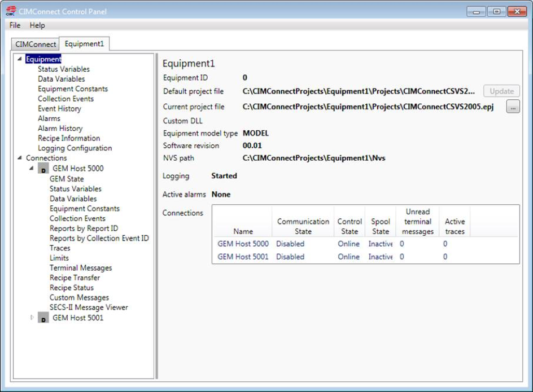533x392 pixels.
Task: Collapse the Equipment tree node
Action: pos(21,59)
